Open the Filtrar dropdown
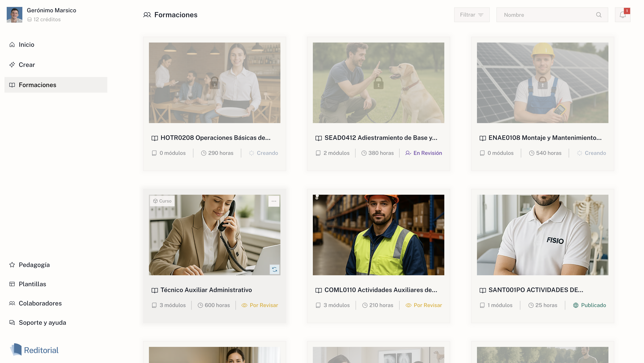Viewport: 644px width, 363px height. pyautogui.click(x=472, y=15)
